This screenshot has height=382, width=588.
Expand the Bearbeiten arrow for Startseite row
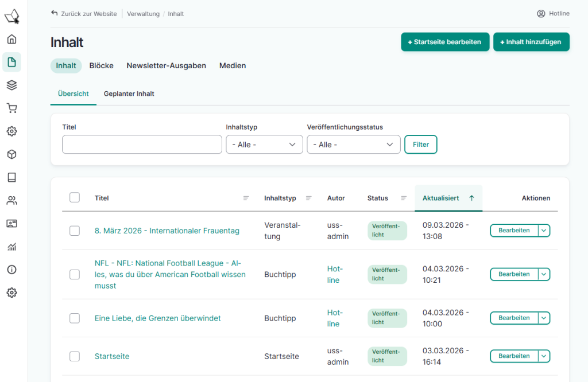tap(544, 356)
